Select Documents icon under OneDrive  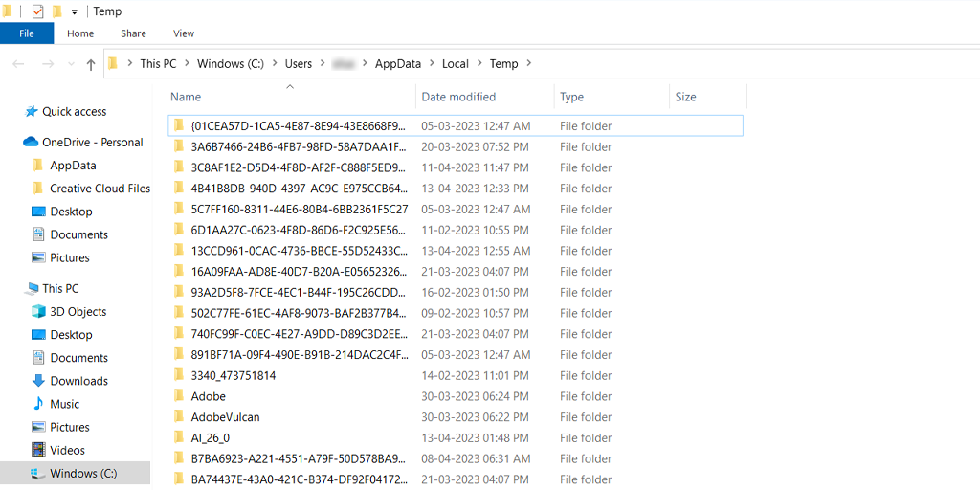coord(38,234)
